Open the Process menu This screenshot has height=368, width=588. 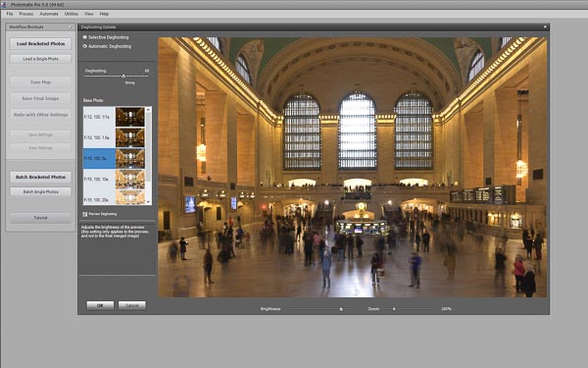26,14
